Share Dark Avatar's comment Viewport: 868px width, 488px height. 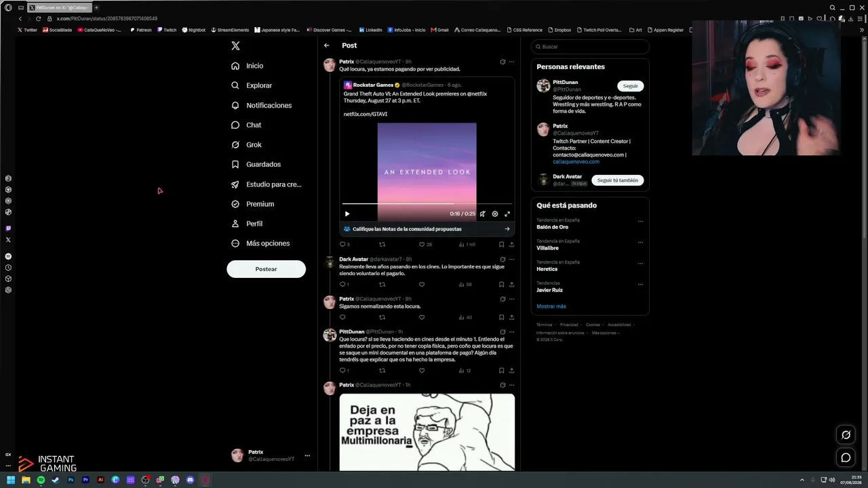click(x=511, y=285)
